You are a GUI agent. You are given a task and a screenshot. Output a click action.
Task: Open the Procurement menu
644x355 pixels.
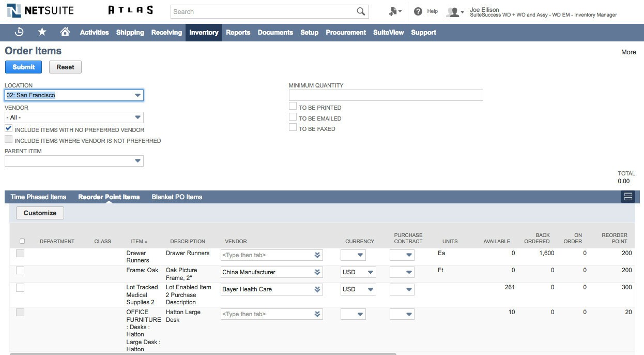pos(345,32)
